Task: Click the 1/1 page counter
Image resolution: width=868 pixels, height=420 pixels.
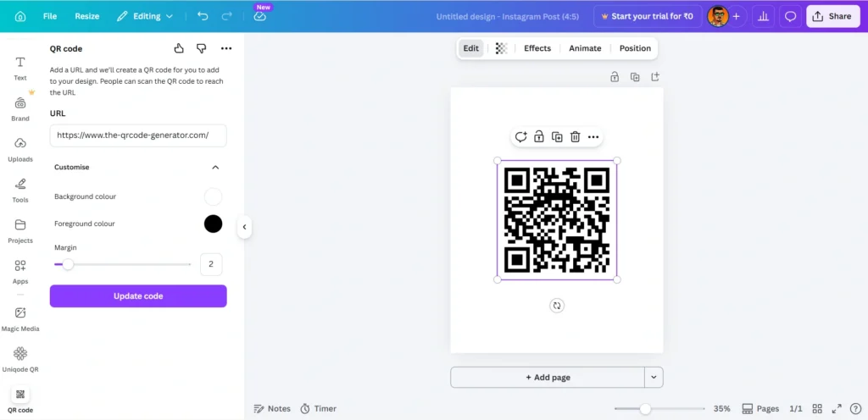Action: [796, 409]
